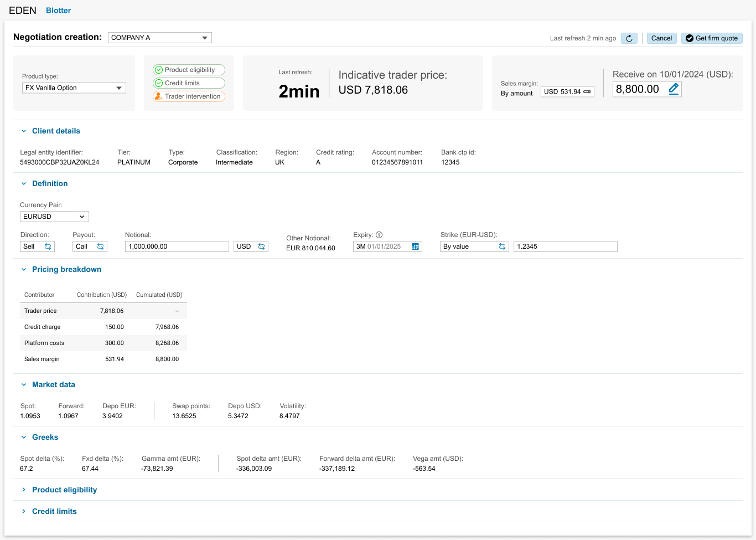
Task: Edit the receive amount with the pencil icon
Action: (674, 89)
